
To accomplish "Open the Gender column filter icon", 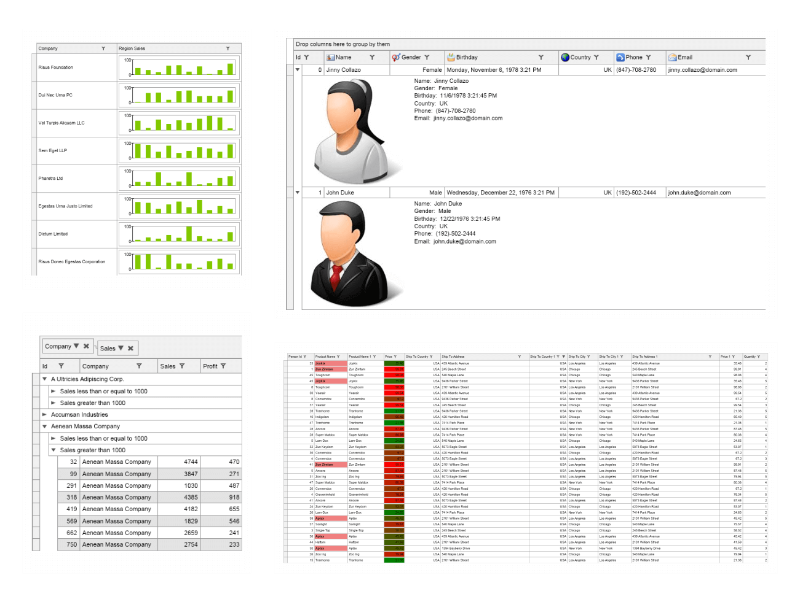I will click(x=427, y=58).
